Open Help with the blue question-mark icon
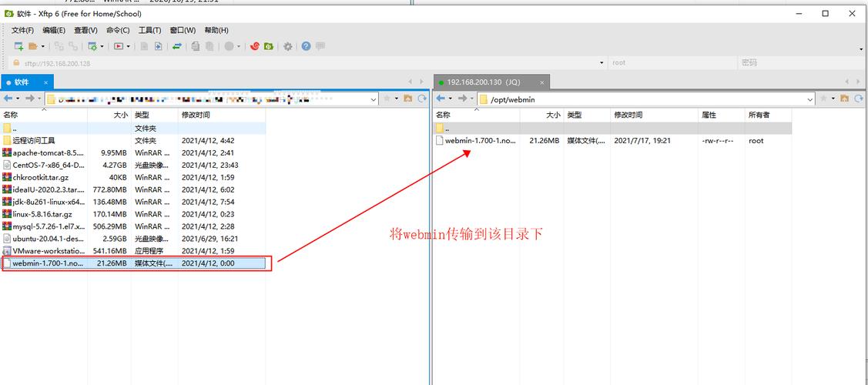Image resolution: width=868 pixels, height=385 pixels. 306,46
